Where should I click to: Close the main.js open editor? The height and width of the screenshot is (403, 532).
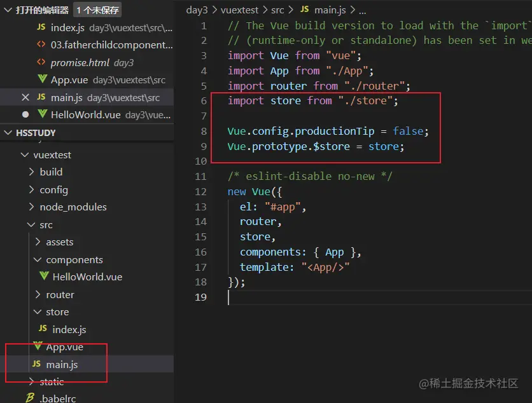[x=25, y=98]
